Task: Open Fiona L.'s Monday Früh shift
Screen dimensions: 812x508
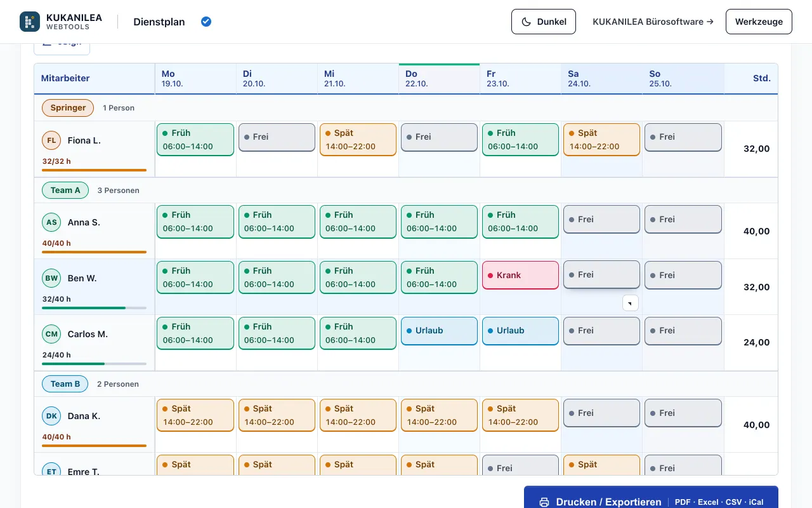Action: [x=195, y=140]
